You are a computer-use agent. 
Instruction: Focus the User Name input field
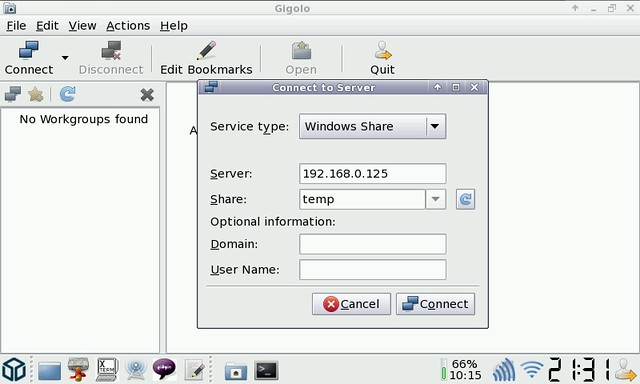coord(372,270)
